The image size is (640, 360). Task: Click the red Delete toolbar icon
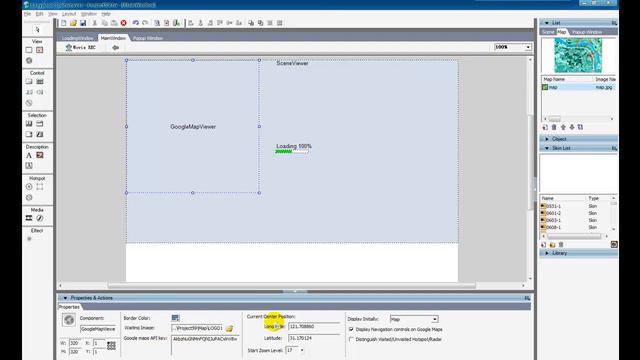(124, 23)
